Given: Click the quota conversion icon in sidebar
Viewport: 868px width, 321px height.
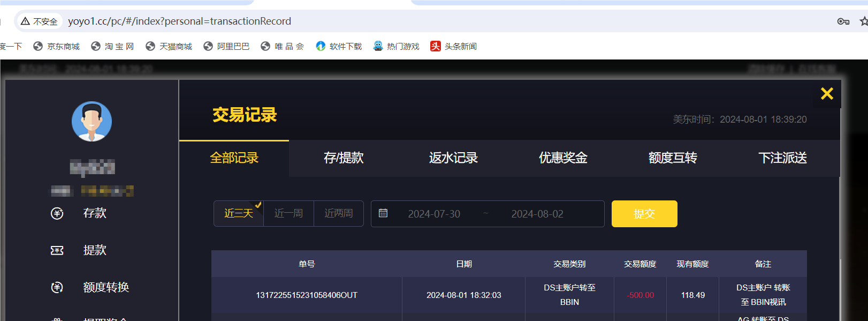Looking at the screenshot, I should click(57, 287).
